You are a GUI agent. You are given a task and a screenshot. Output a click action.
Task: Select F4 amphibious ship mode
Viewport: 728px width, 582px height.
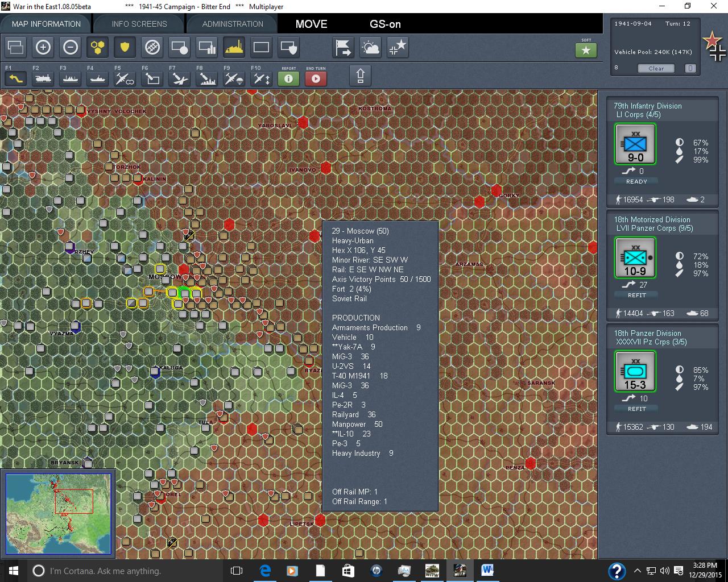click(x=98, y=78)
